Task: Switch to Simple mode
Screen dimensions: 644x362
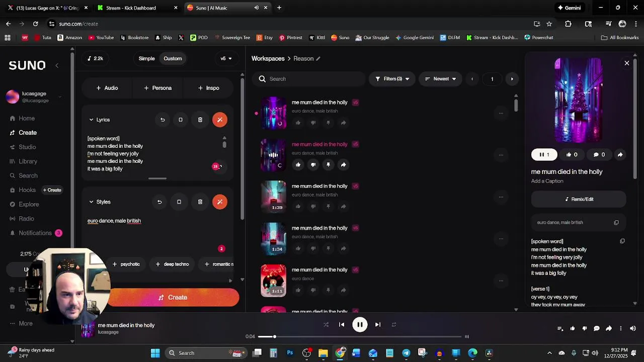Action: click(146, 58)
